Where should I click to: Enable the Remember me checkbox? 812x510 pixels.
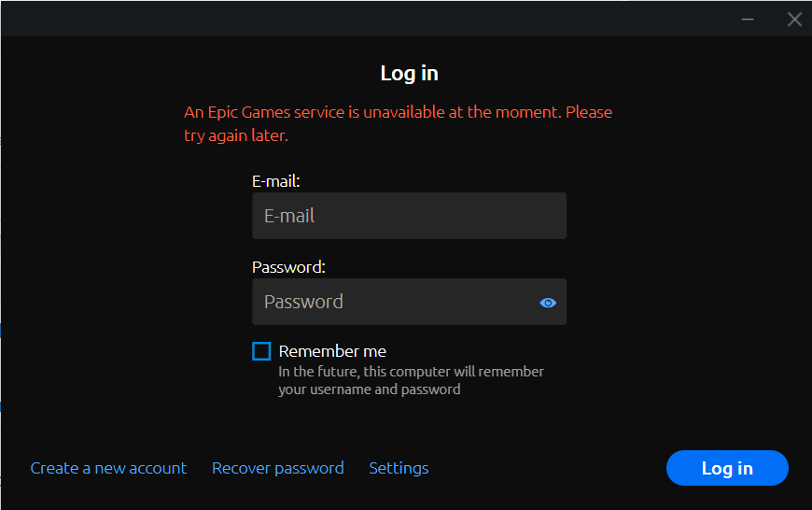point(261,351)
